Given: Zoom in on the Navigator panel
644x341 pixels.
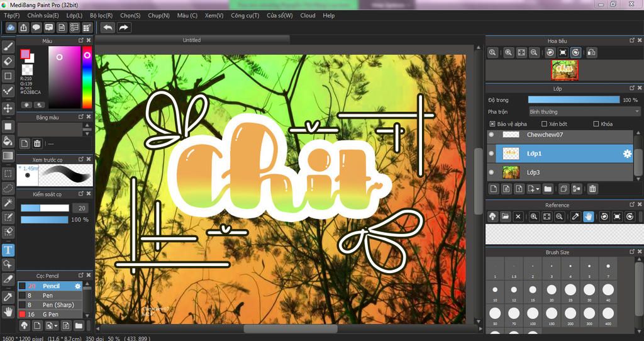Looking at the screenshot, I should [508, 52].
